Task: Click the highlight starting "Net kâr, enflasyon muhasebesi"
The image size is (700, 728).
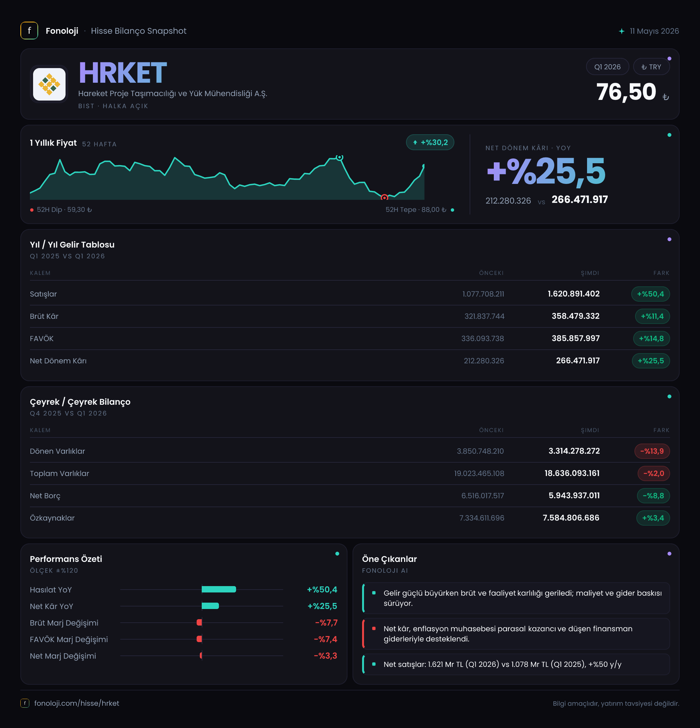Action: click(x=516, y=633)
